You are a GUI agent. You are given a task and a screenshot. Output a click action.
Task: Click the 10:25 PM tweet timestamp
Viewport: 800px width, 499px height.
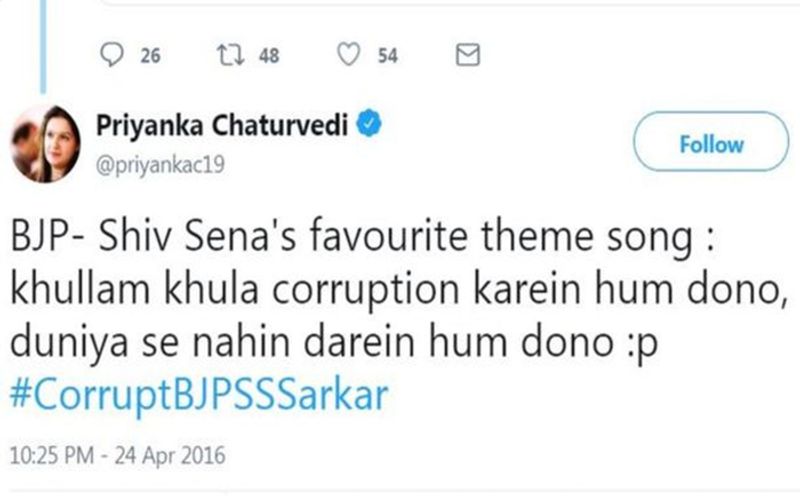(51, 456)
